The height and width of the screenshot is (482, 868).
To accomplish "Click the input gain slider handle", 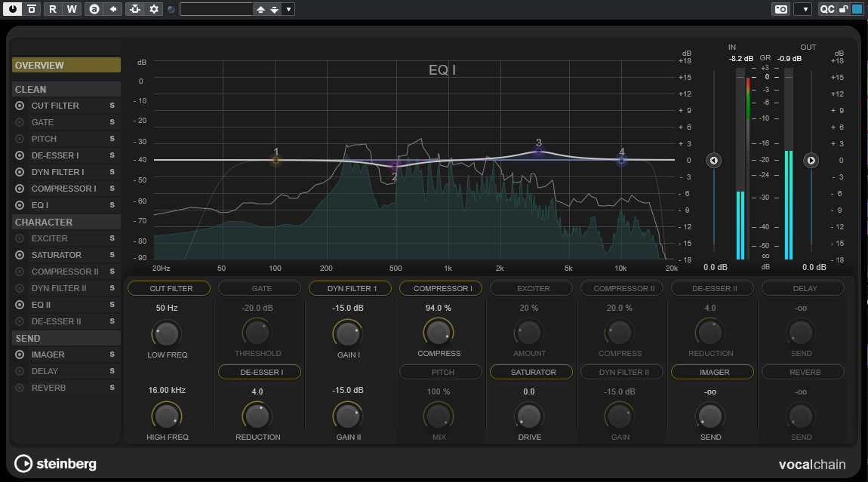I will (713, 161).
